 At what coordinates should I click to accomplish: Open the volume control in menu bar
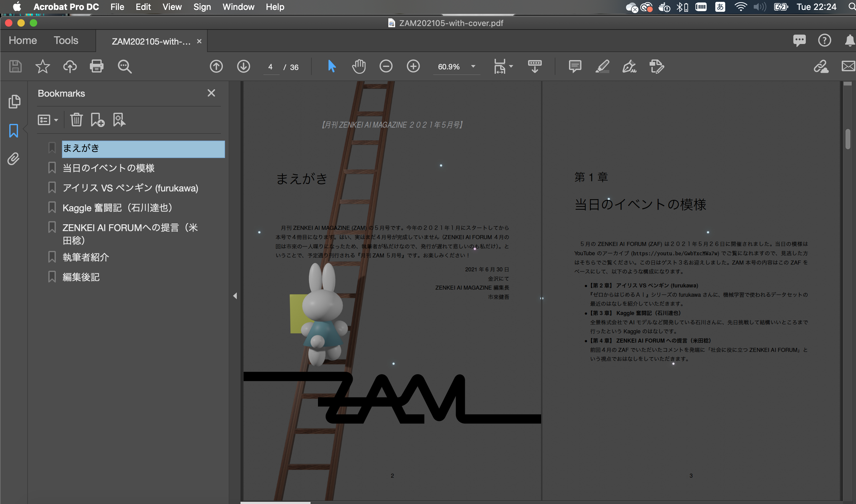coord(760,7)
